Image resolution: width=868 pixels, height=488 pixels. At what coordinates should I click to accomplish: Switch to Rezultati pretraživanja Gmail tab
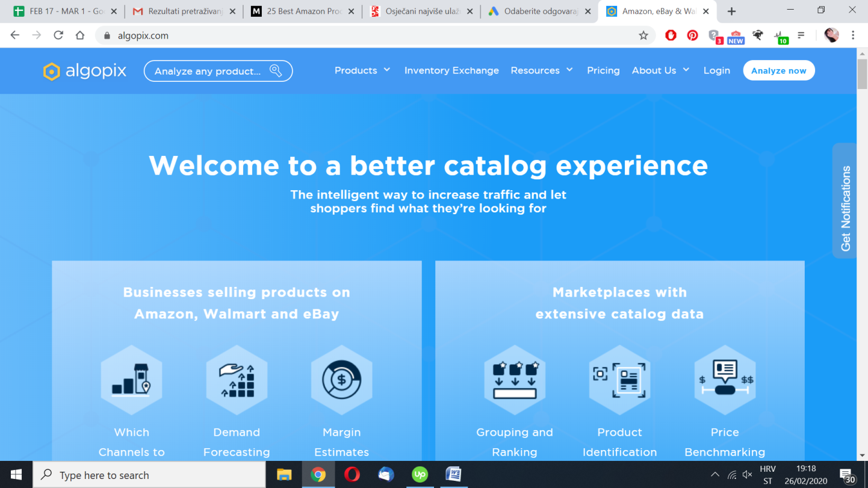pyautogui.click(x=184, y=11)
